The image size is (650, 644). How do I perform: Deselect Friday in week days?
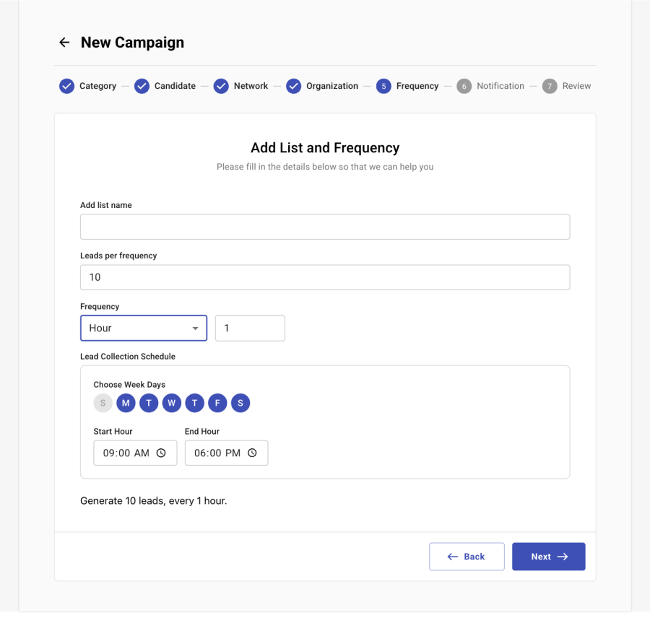tap(217, 403)
